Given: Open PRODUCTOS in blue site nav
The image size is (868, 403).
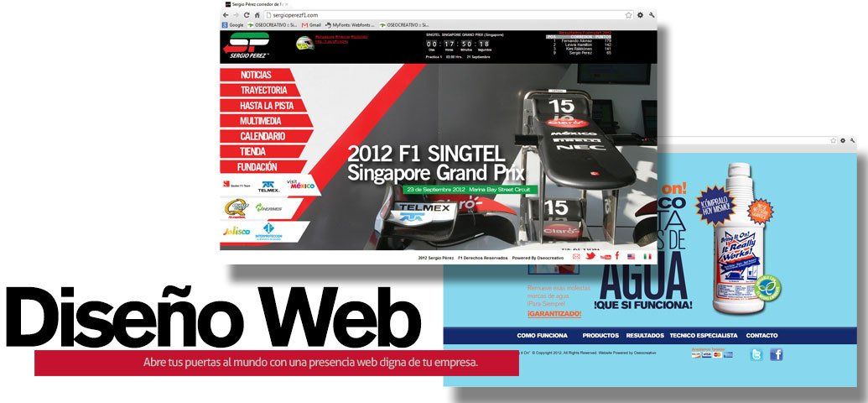Looking at the screenshot, I should pos(600,335).
